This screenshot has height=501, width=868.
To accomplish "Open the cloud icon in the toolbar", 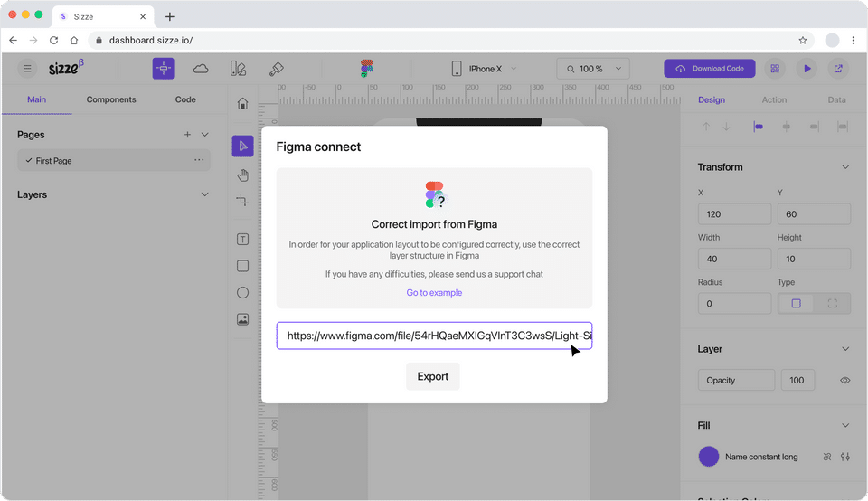I will (x=201, y=69).
